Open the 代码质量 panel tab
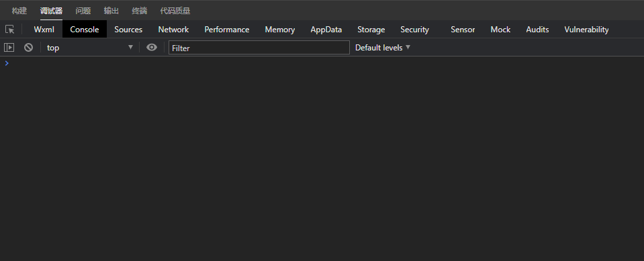 click(175, 11)
